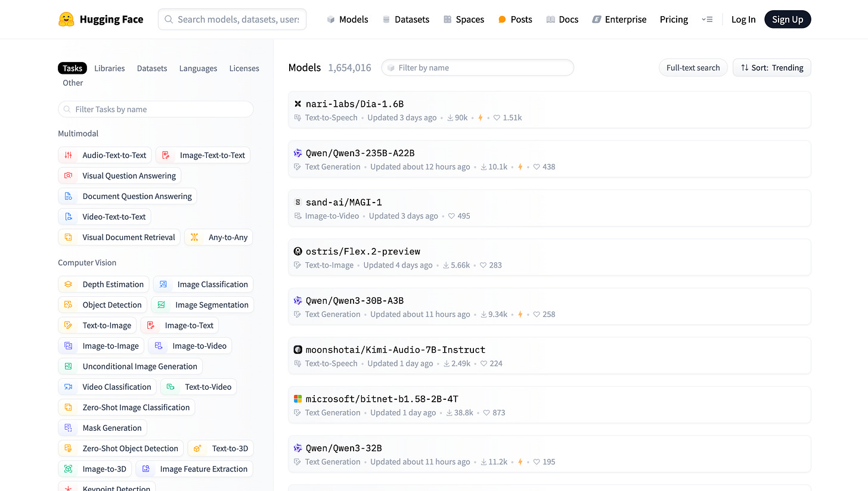
Task: Select the Text-to-3D task icon
Action: [x=197, y=448]
